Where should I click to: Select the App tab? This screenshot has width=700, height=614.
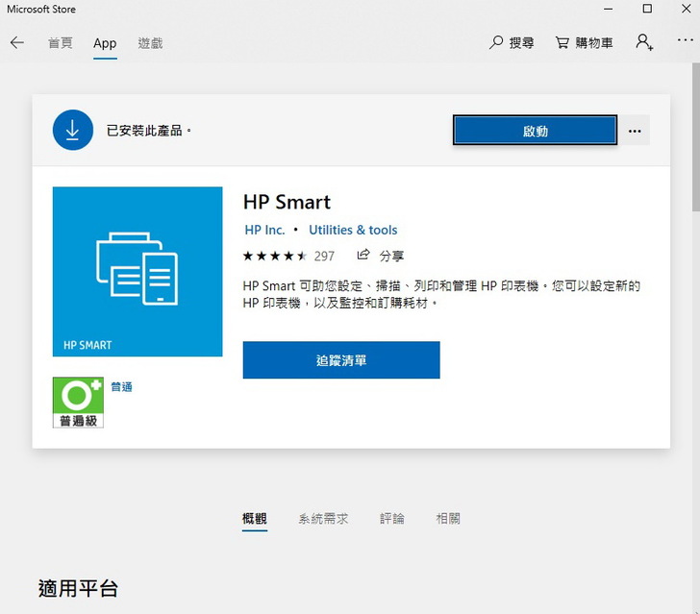105,43
